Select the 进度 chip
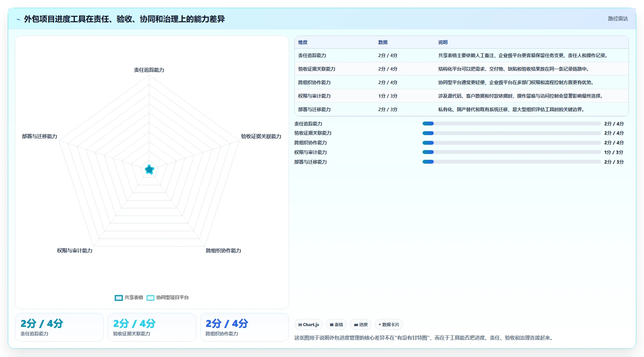Screen dimensions: 644x357 361,325
